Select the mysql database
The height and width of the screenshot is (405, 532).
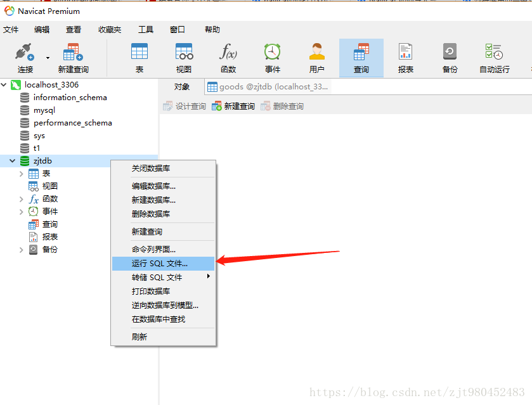[x=44, y=110]
